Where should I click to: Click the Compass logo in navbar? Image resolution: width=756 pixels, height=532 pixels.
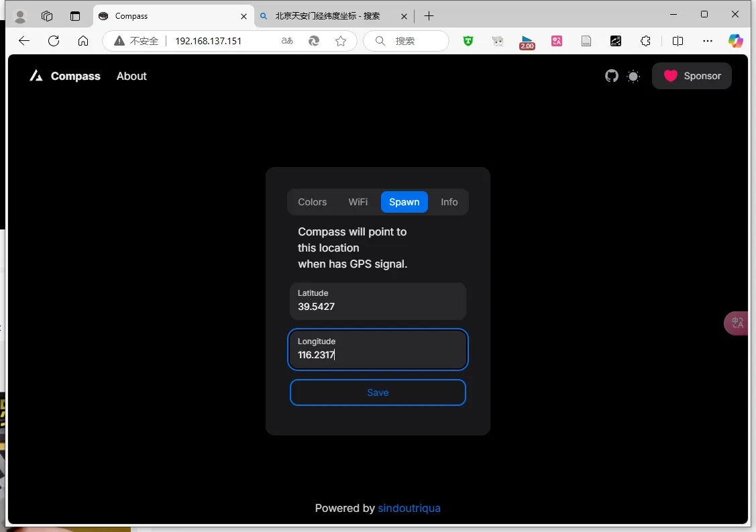65,76
